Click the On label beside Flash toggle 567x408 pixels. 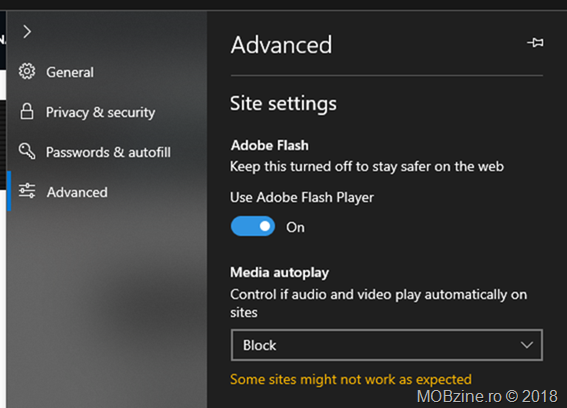[x=295, y=228]
